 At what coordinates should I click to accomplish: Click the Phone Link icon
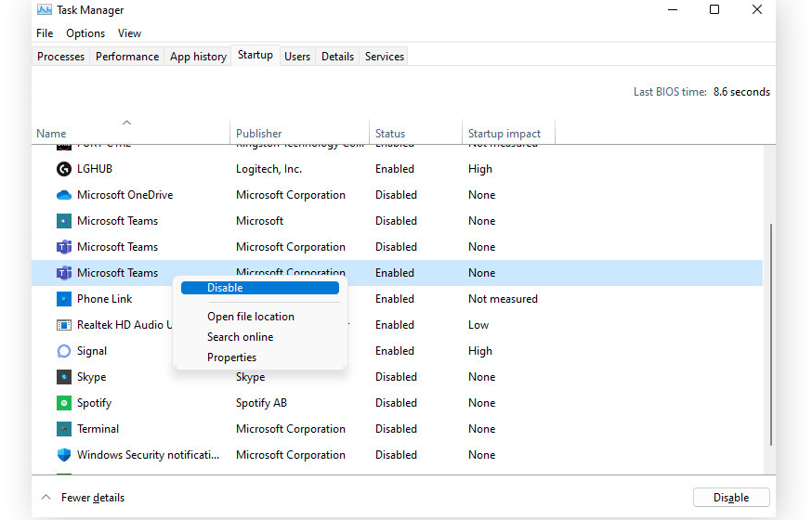coord(64,299)
